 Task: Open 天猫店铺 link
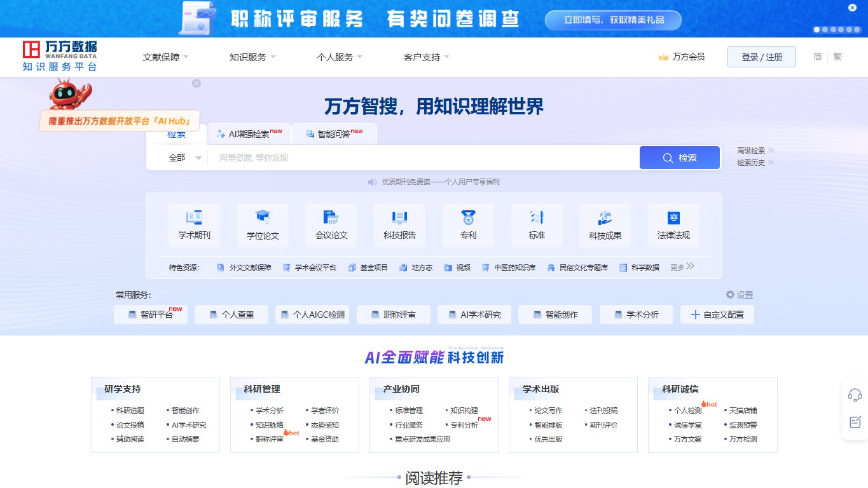743,410
